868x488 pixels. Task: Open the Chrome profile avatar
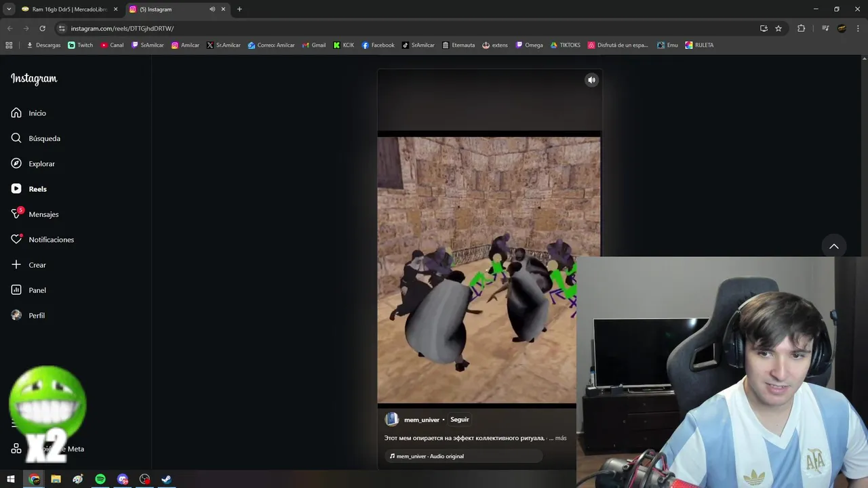842,28
